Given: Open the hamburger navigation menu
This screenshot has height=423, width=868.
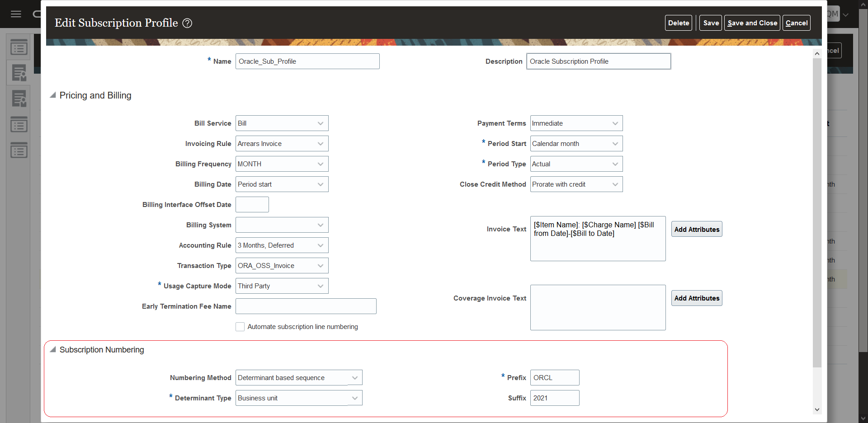Looking at the screenshot, I should point(16,14).
